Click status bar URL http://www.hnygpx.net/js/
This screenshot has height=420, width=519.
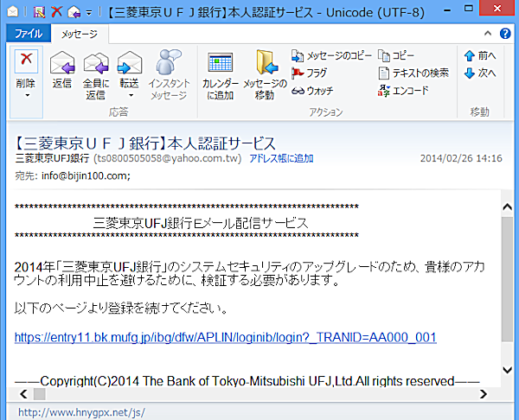[x=81, y=412]
